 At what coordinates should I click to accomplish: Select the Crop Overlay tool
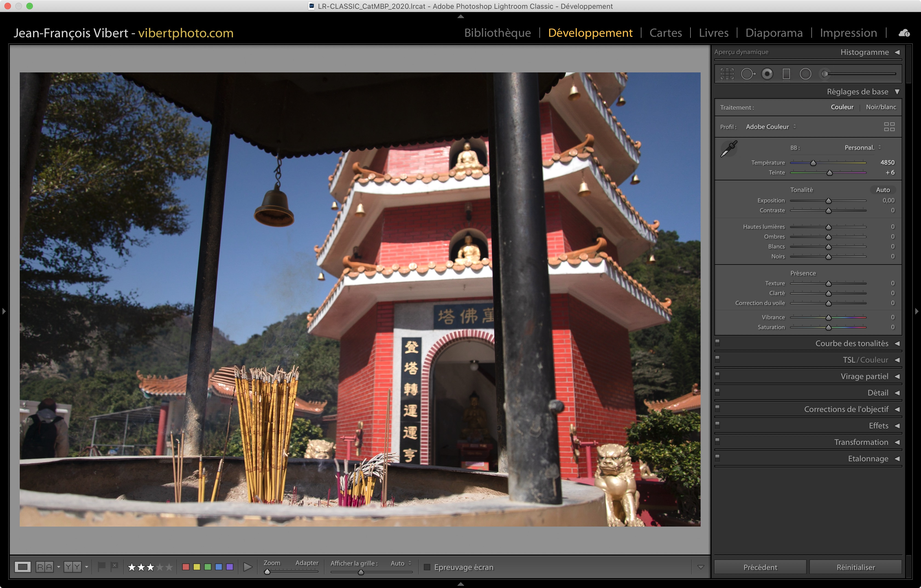727,74
